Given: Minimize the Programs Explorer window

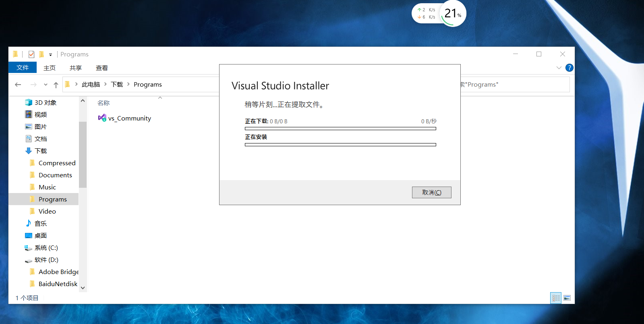Looking at the screenshot, I should click(516, 54).
